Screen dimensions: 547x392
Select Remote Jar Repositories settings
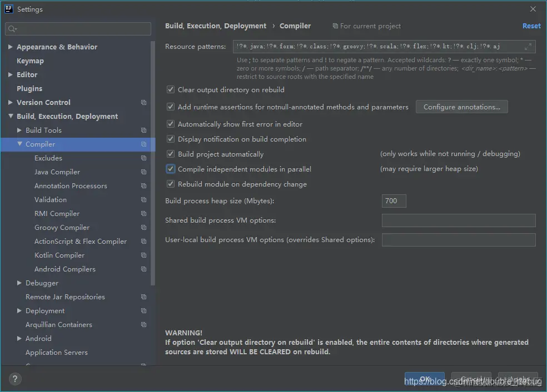(x=65, y=297)
